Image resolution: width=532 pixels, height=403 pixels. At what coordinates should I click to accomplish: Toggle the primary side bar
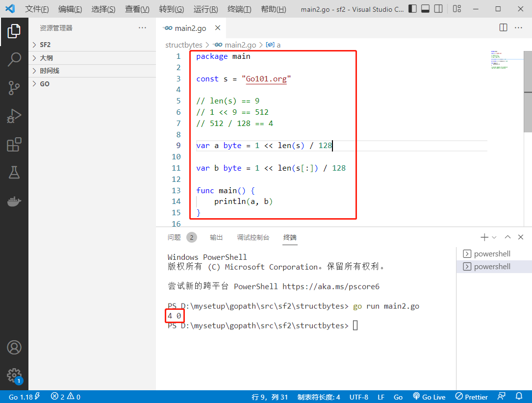tap(412, 9)
